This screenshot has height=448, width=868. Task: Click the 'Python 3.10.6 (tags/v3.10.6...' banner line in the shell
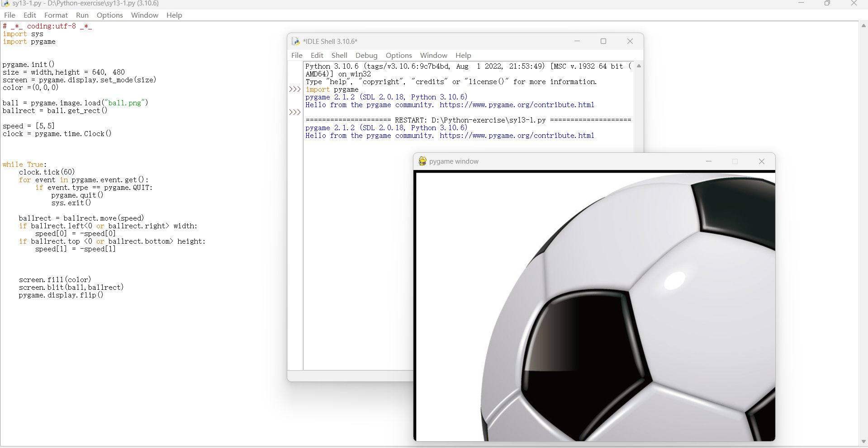click(469, 66)
